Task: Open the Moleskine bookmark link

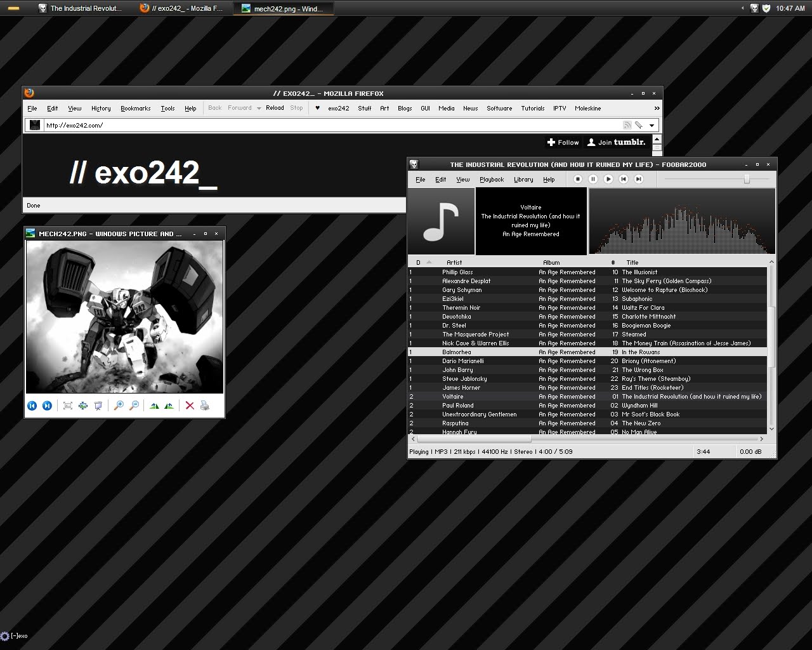Action: tap(588, 109)
